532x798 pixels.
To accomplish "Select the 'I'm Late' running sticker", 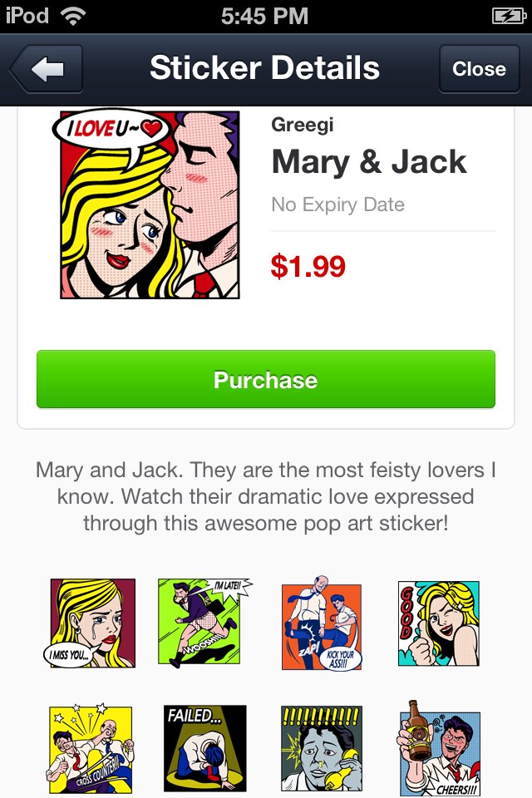I will (x=203, y=623).
